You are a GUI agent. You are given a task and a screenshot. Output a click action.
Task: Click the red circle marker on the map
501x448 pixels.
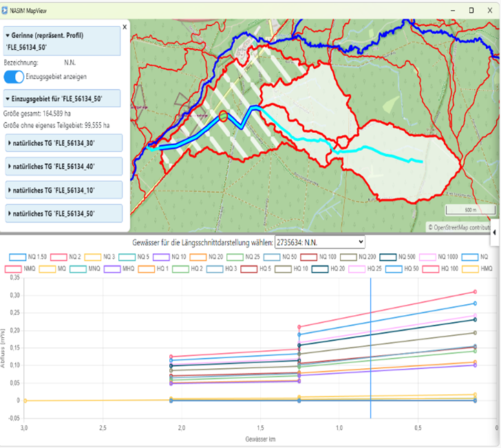(x=223, y=116)
